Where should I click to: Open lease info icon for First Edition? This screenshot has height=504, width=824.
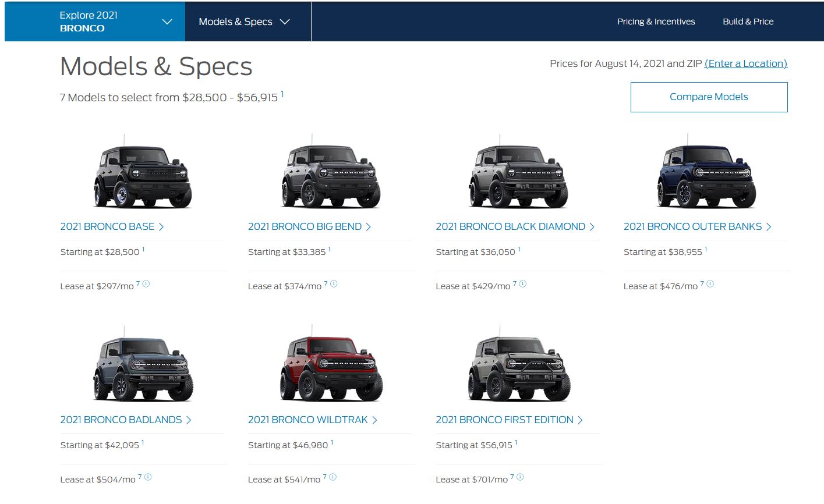click(x=520, y=477)
